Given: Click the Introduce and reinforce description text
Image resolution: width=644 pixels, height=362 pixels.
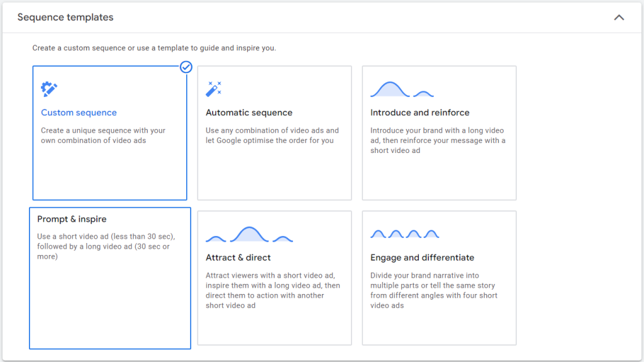Looking at the screenshot, I should point(437,140).
